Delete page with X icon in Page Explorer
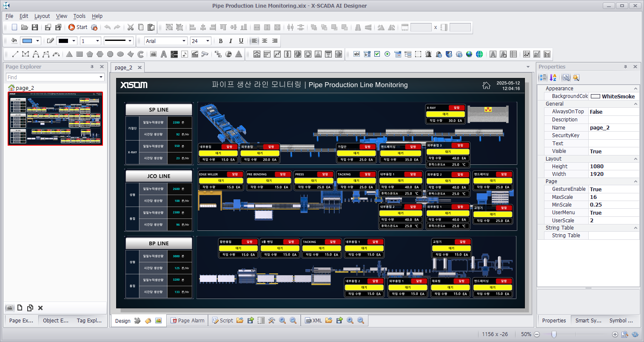 tap(40, 308)
